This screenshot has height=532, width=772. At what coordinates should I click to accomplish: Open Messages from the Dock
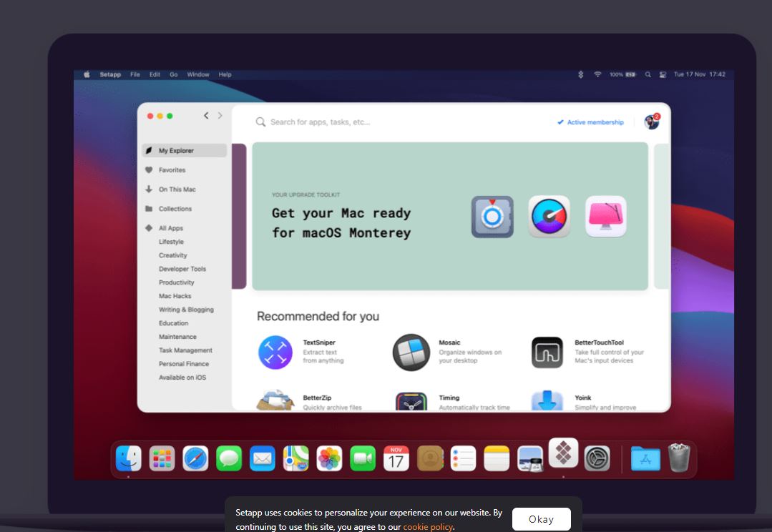(229, 458)
